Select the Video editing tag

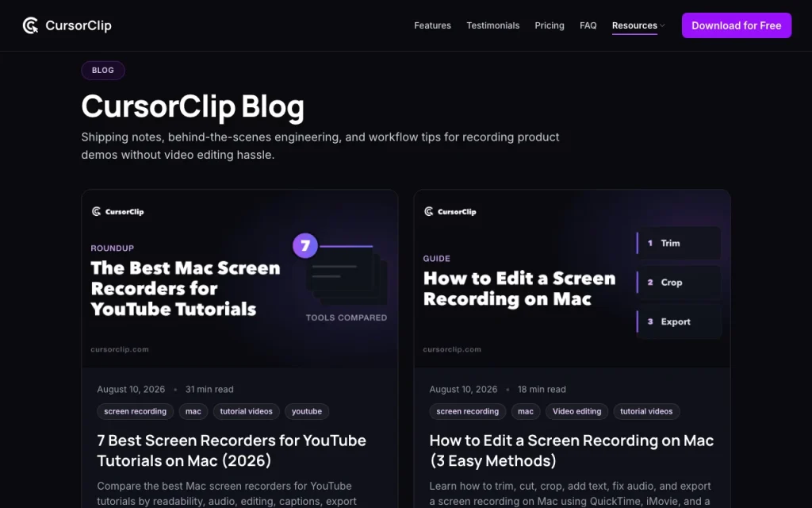[576, 412]
